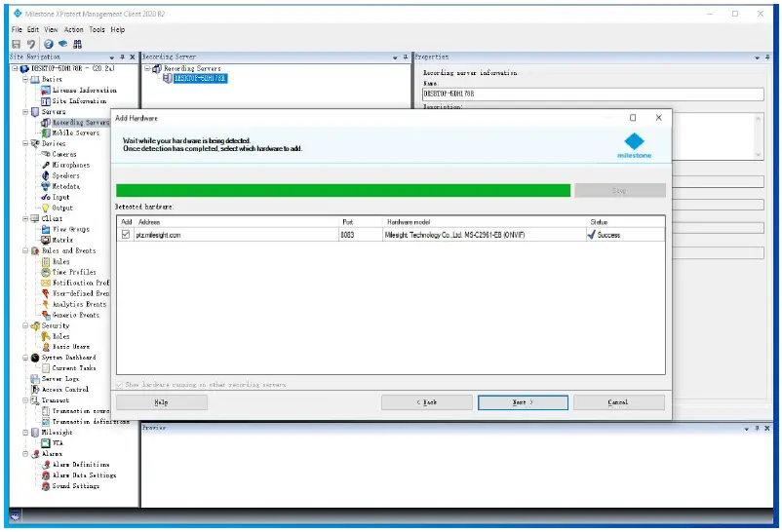Select the selected server in Recording Server pane
782x532 pixels.
(200, 78)
